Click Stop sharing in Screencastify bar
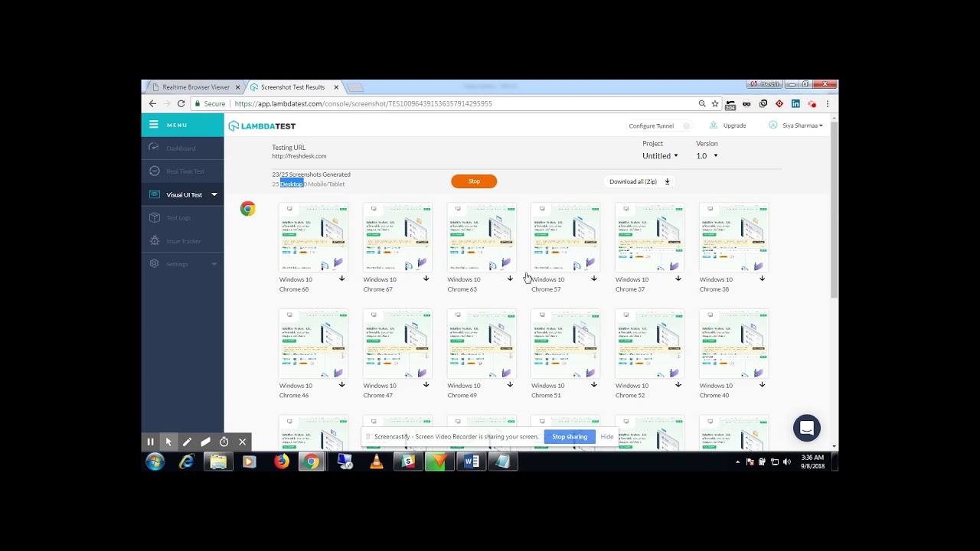The width and height of the screenshot is (980, 551). tap(570, 436)
